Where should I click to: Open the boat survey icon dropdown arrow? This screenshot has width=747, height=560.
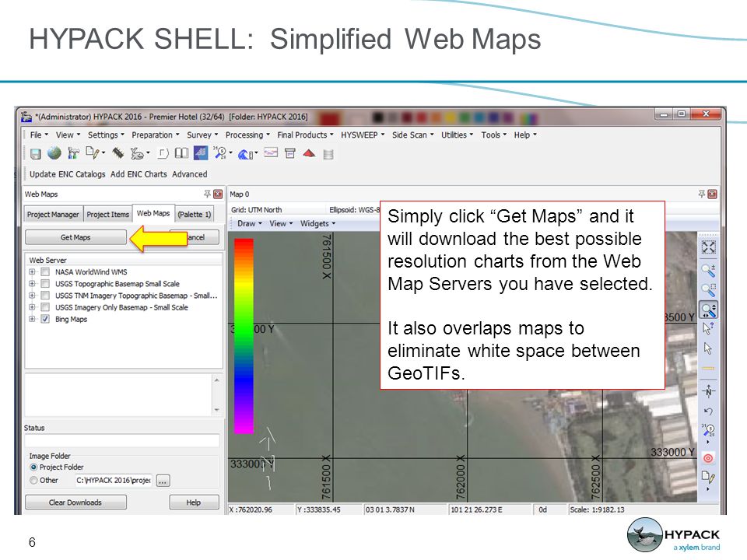click(148, 153)
